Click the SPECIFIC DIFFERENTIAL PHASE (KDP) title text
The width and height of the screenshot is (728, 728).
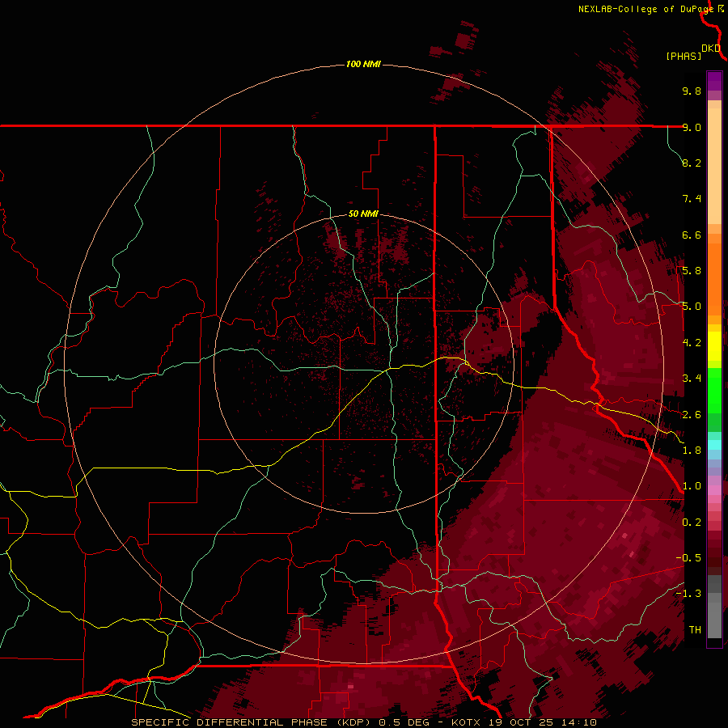tap(252, 722)
